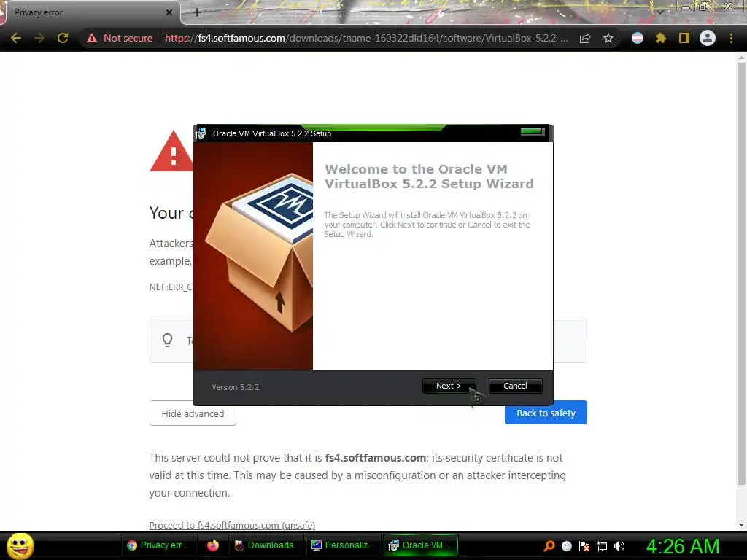Switch to the Privacy error taskbar button
This screenshot has height=560, width=747.
point(158,545)
